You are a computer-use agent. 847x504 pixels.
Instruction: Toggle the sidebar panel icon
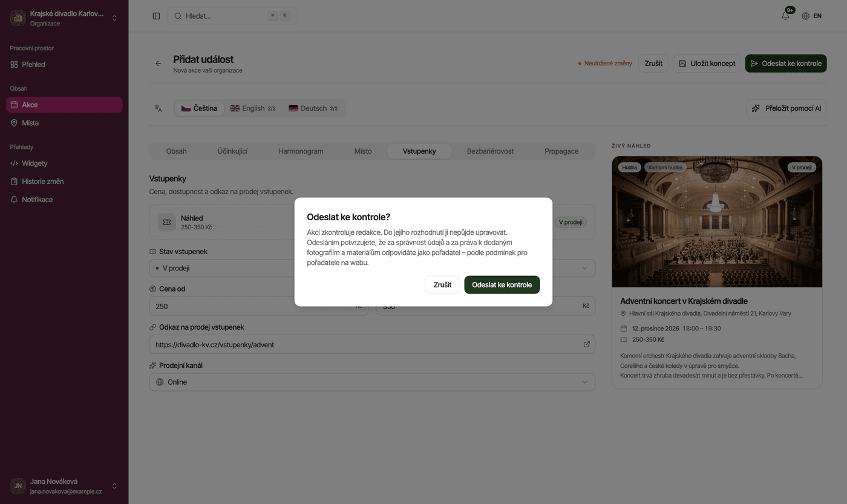(x=156, y=16)
